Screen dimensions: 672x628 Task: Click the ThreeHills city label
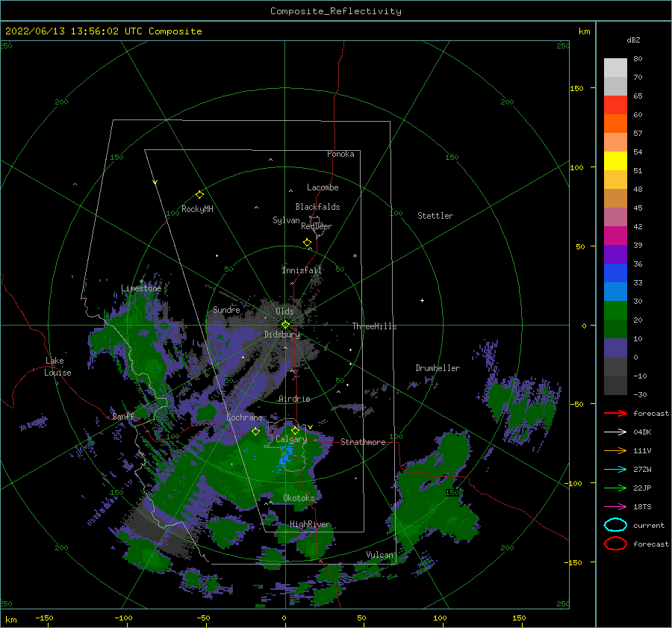tap(375, 326)
